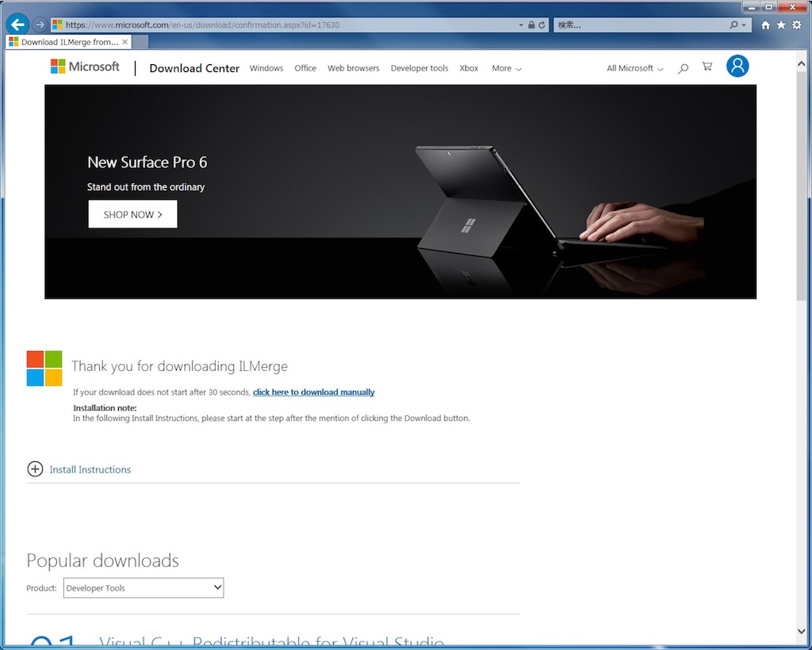Screen dimensions: 812x650
Task: Expand the More navigation dropdown
Action: tap(507, 68)
